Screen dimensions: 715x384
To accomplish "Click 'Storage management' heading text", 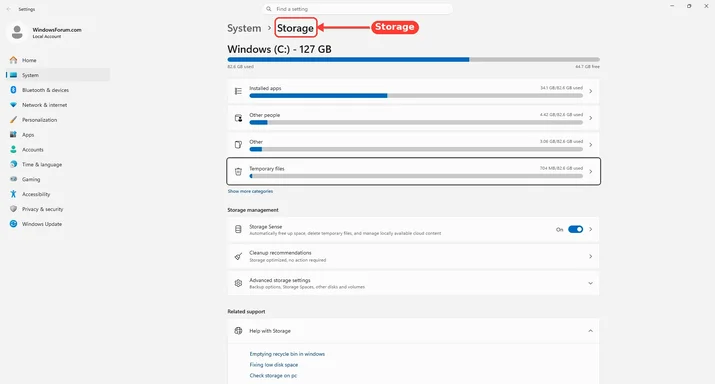I will pyautogui.click(x=253, y=210).
